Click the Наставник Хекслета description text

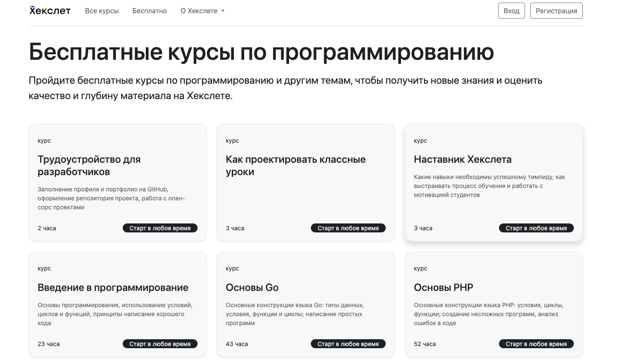[x=490, y=186]
